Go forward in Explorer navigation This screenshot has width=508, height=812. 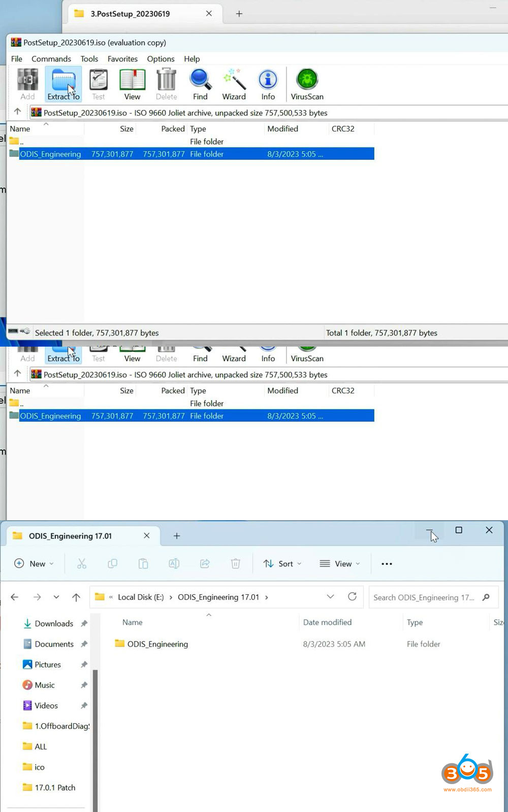click(37, 597)
